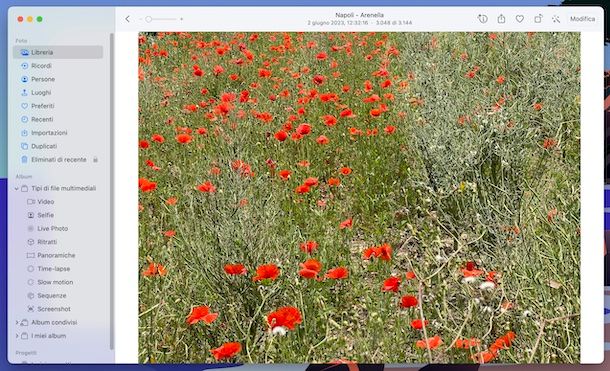Image resolution: width=610 pixels, height=371 pixels.
Task: Click the zoom slider knob
Action: [149, 19]
